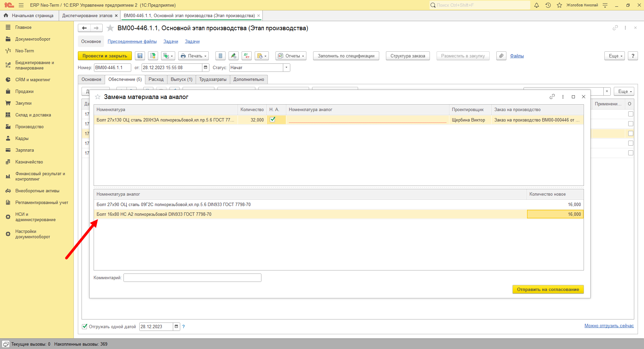Switch to the Выпуск (1) tab
Viewport: 644px width, 349px height.
click(x=182, y=80)
